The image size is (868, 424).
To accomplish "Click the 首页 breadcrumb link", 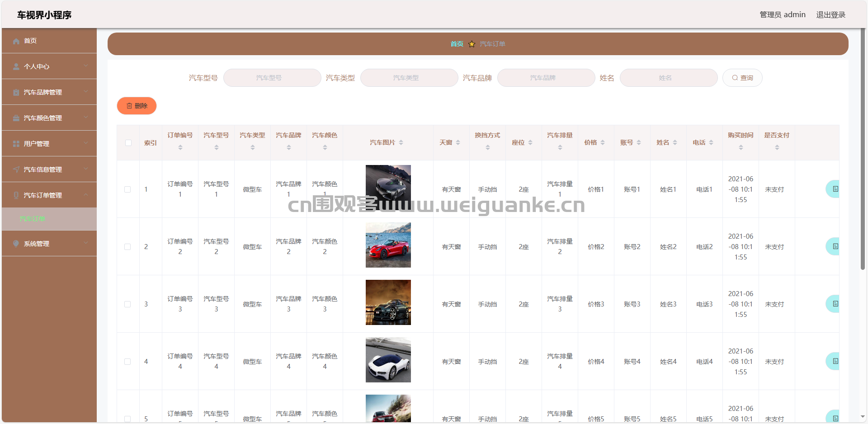I will pos(457,44).
